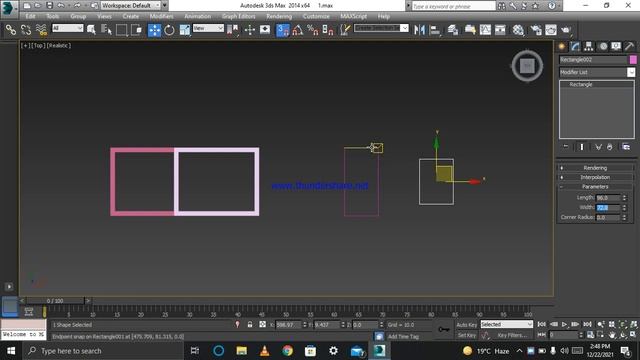Click the Bind to Space Warp tool
Image resolution: width=640 pixels, height=360 pixels.
point(41,30)
